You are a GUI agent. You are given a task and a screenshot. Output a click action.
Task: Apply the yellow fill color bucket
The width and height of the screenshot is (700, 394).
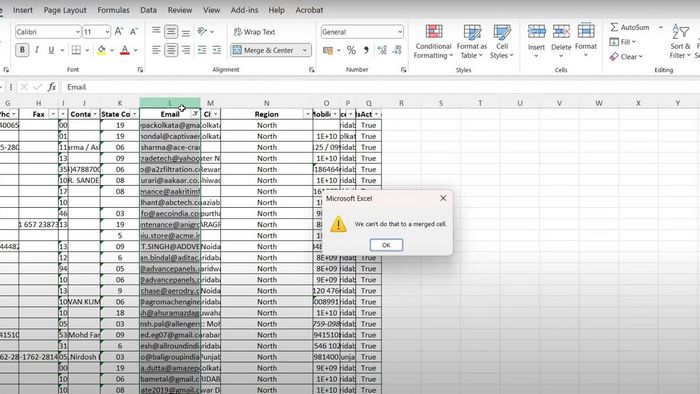[x=101, y=50]
